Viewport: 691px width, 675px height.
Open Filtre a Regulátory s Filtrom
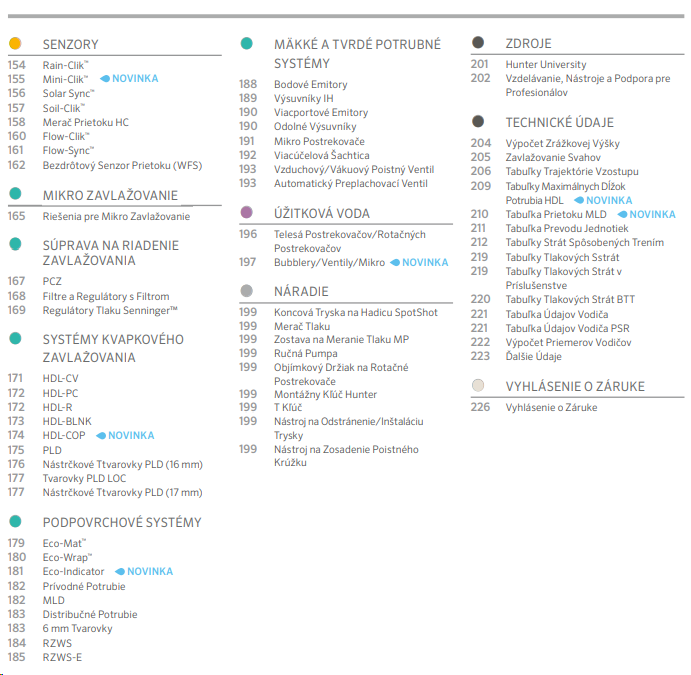coord(106,297)
